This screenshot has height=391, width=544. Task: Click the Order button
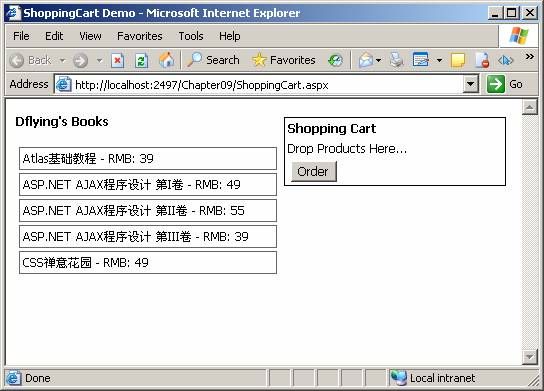pos(314,171)
